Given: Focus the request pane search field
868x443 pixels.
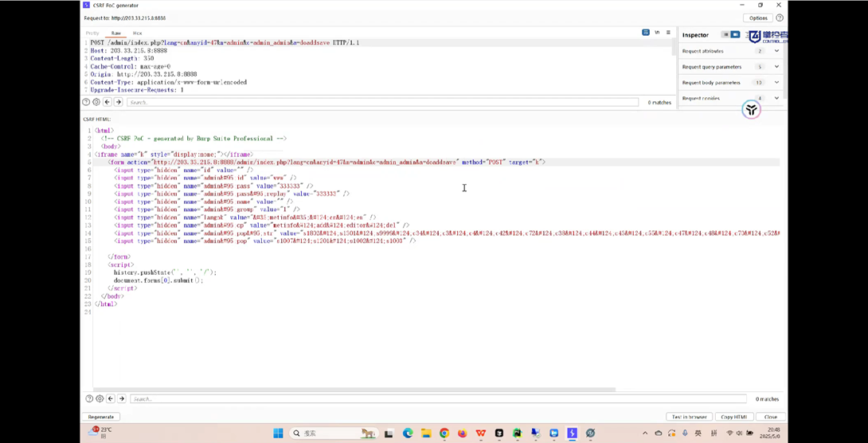Looking at the screenshot, I should [382, 103].
